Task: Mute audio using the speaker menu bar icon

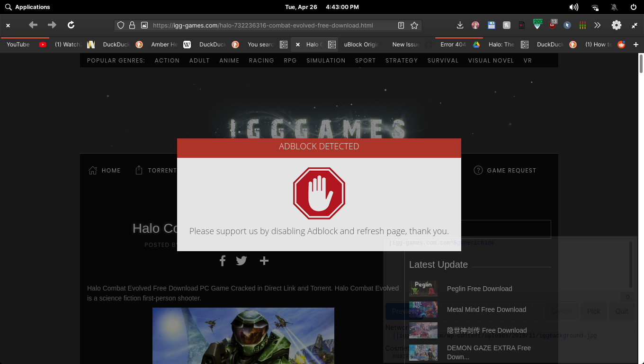Action: tap(573, 7)
